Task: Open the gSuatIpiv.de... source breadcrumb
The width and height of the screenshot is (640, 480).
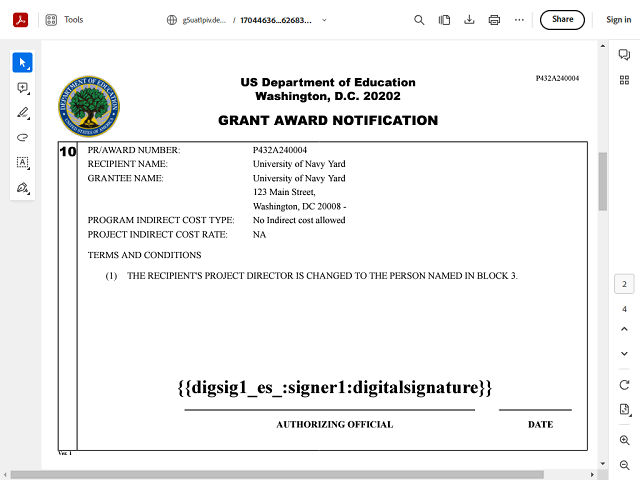Action: (x=204, y=20)
